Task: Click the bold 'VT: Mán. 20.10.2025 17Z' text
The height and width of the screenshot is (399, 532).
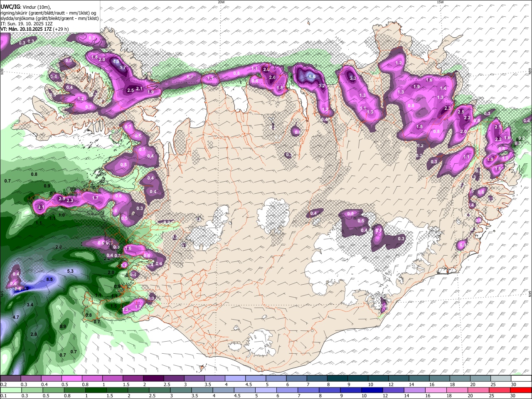Action: coord(26,29)
